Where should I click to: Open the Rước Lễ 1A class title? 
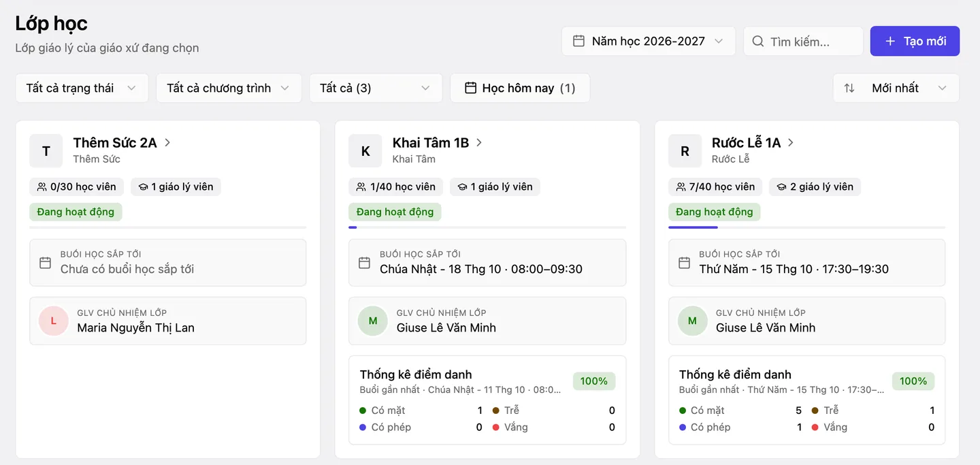pyautogui.click(x=747, y=142)
